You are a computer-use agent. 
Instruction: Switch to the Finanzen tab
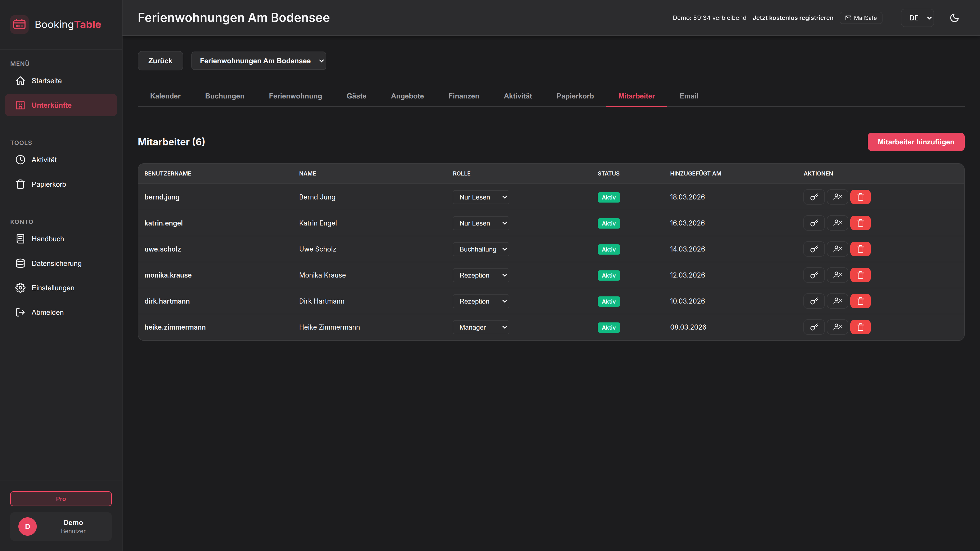464,96
